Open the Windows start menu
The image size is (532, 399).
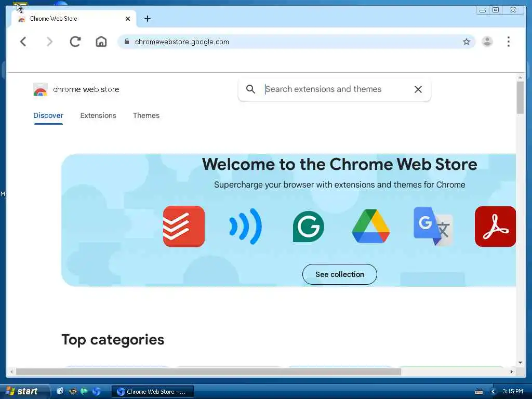click(24, 392)
